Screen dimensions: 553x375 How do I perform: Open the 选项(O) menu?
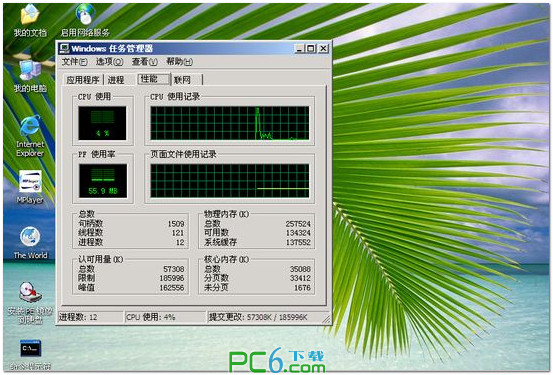[x=109, y=62]
